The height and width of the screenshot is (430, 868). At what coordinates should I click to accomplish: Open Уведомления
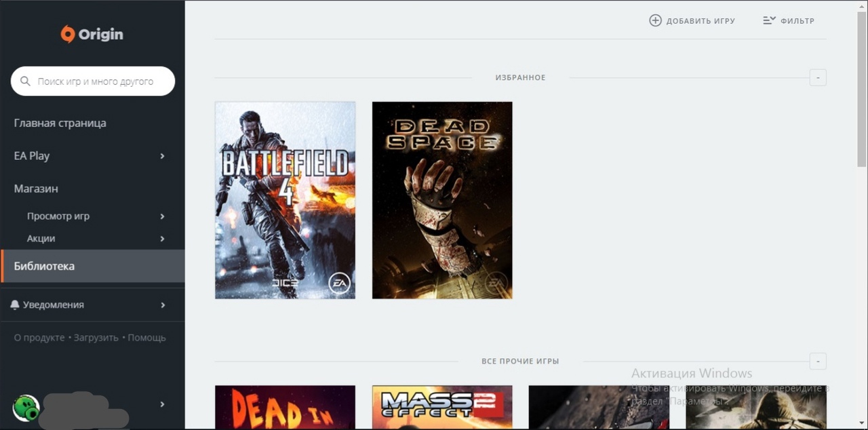click(x=54, y=305)
